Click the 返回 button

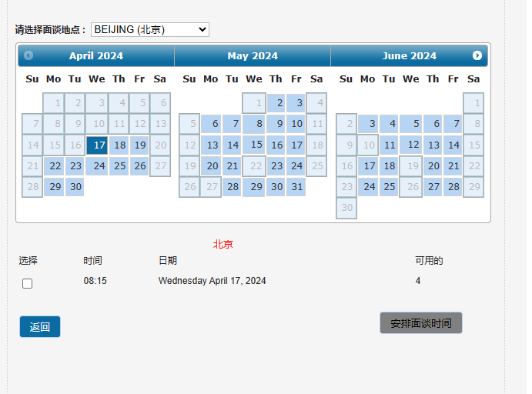pos(40,326)
